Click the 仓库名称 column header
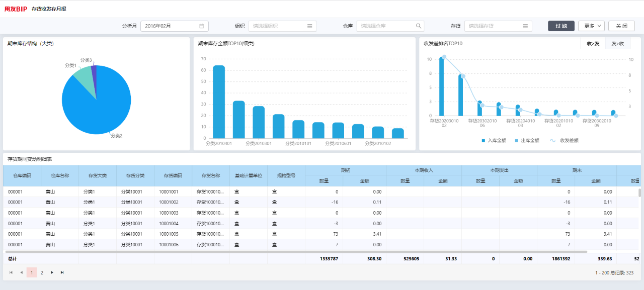Screen dimensions: 644x290 (60, 175)
